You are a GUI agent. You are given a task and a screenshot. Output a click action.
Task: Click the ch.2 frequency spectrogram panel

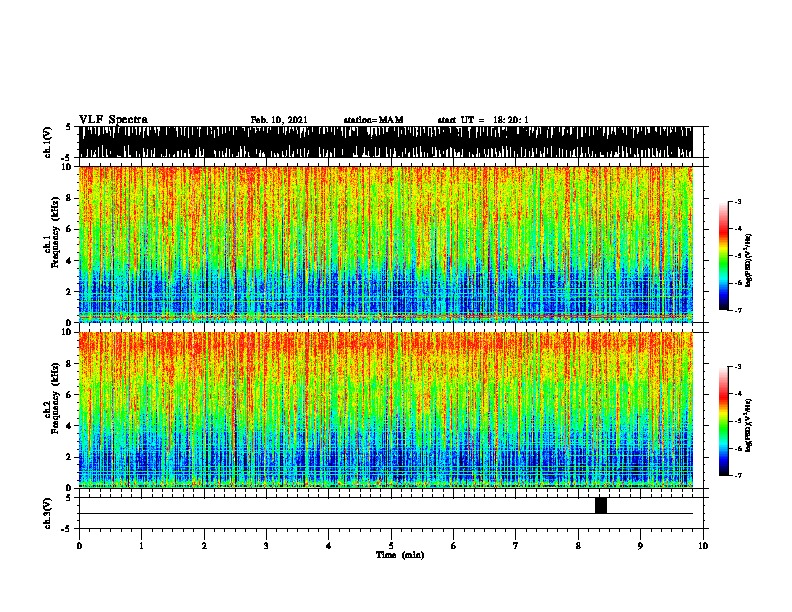(386, 410)
